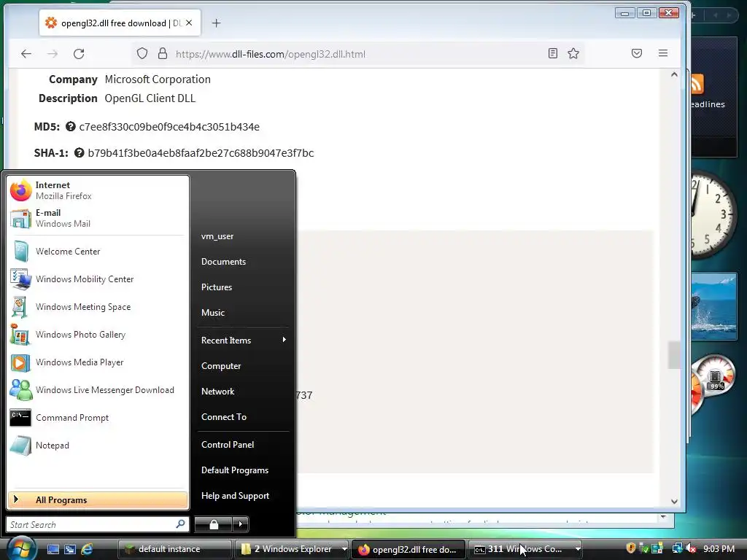Image resolution: width=747 pixels, height=560 pixels.
Task: Toggle Reader View icon
Action: click(x=553, y=53)
